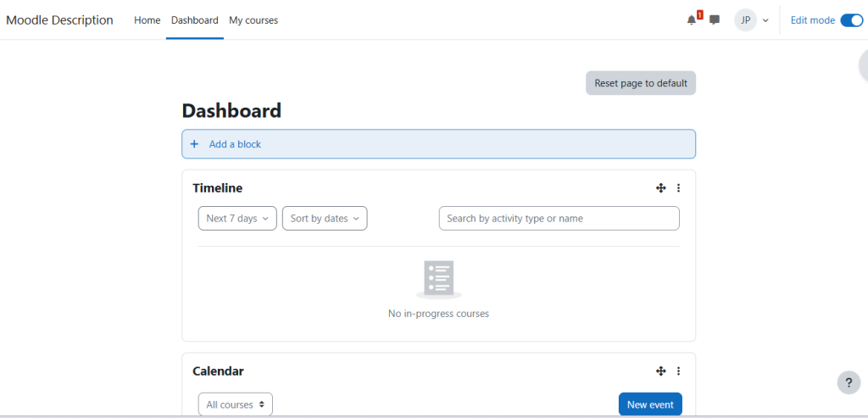Click Reset page to default button
Image resolution: width=868 pixels, height=418 pixels.
click(641, 83)
